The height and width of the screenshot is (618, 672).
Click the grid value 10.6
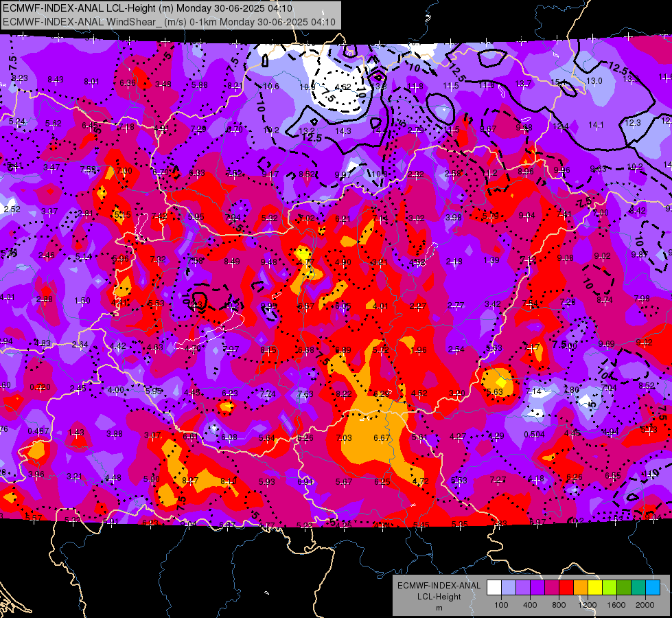pyautogui.click(x=271, y=87)
